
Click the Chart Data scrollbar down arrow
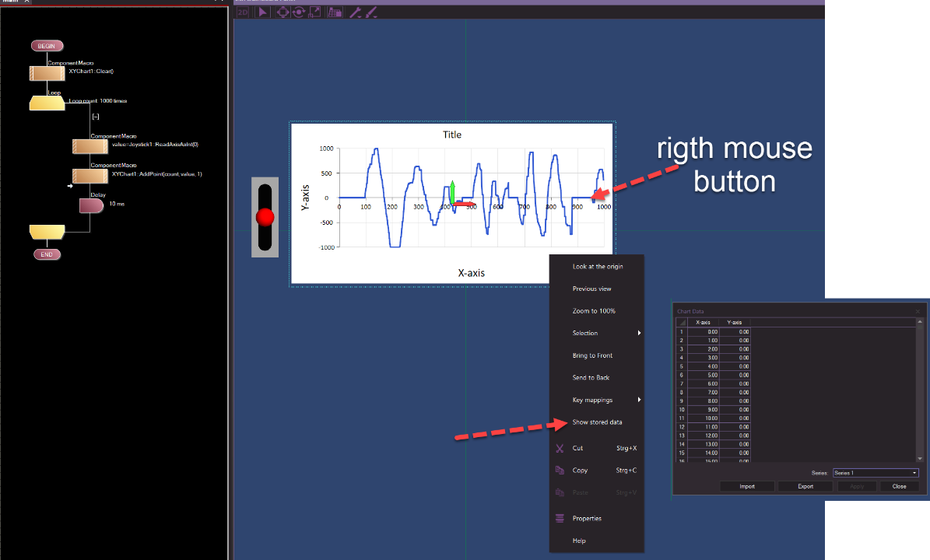tap(920, 459)
